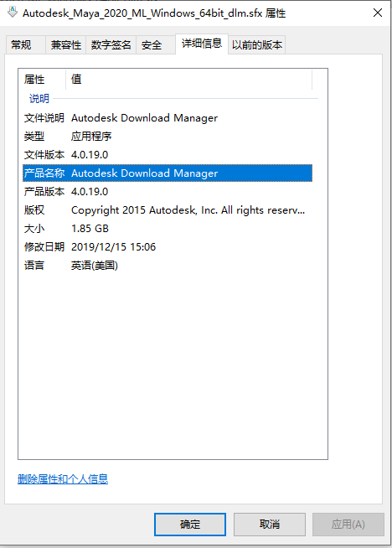Image resolution: width=392 pixels, height=548 pixels.
Task: Select the 文件版本 4.0.19.0 row
Action: click(x=168, y=155)
